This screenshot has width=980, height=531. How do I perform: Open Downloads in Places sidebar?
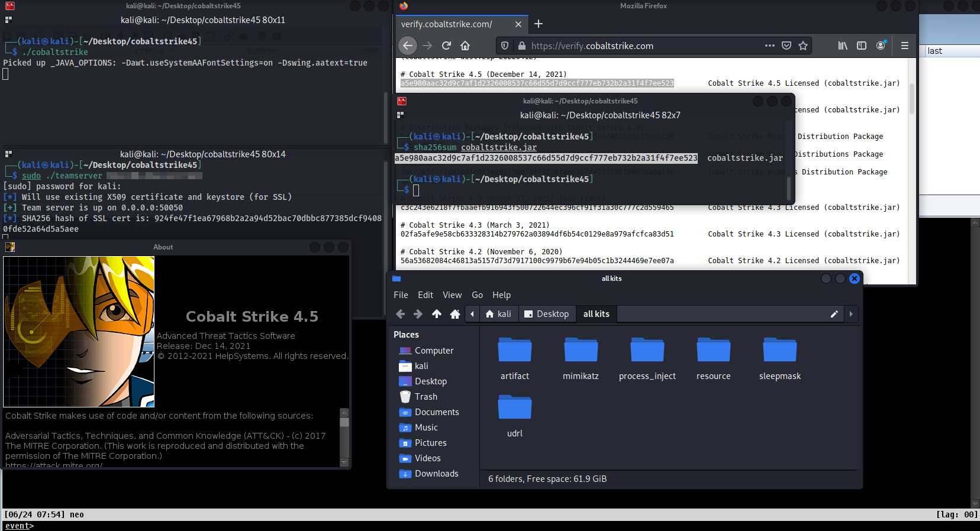[x=436, y=474]
